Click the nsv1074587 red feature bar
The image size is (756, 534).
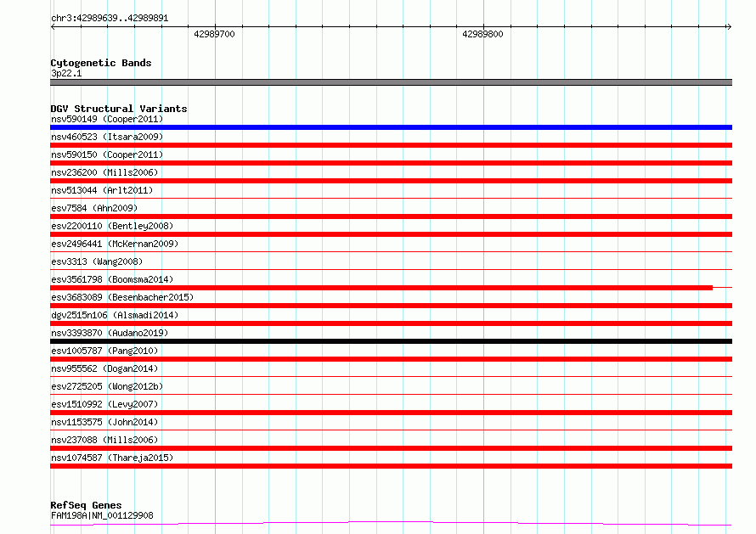pyautogui.click(x=391, y=466)
